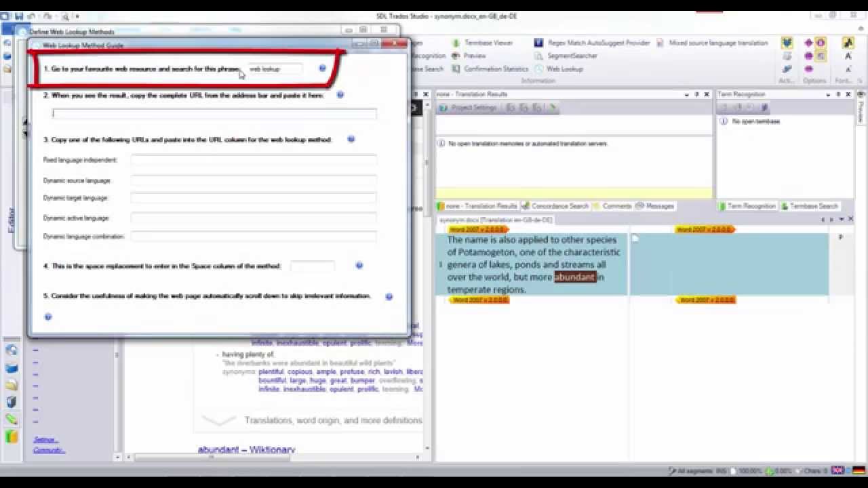Open SegmentSearcher in the ribbon

566,56
